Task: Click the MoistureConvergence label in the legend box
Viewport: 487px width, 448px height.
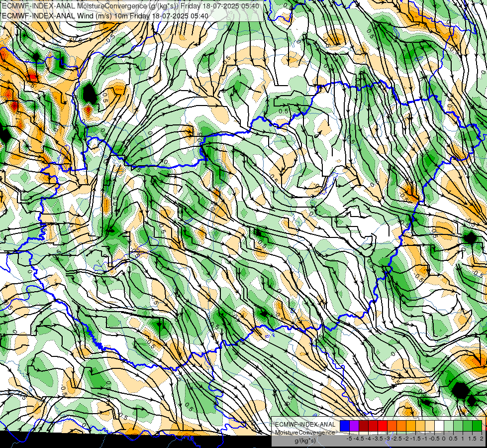Action: [305, 433]
